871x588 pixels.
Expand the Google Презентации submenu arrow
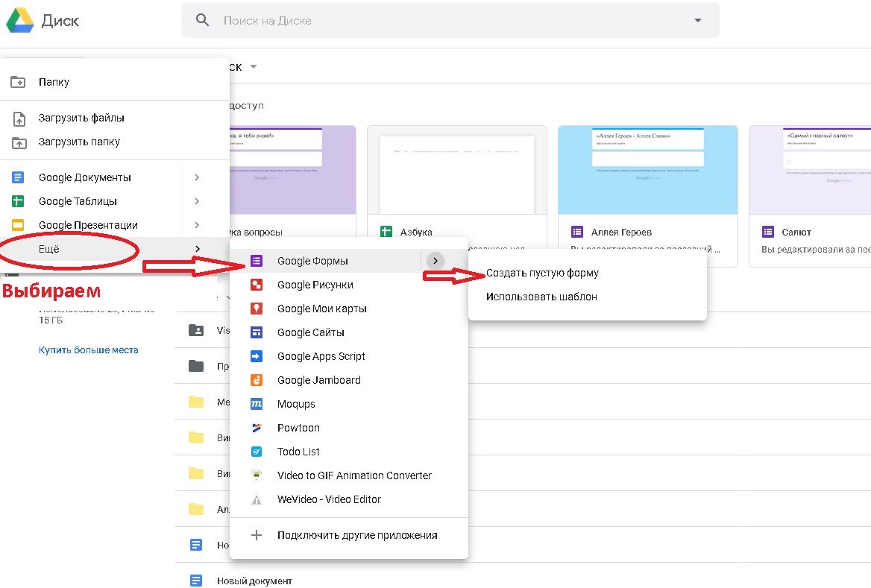point(197,225)
